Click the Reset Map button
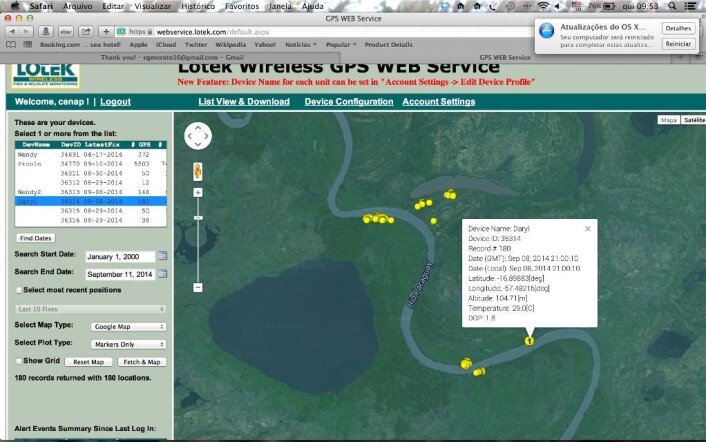 pyautogui.click(x=88, y=362)
